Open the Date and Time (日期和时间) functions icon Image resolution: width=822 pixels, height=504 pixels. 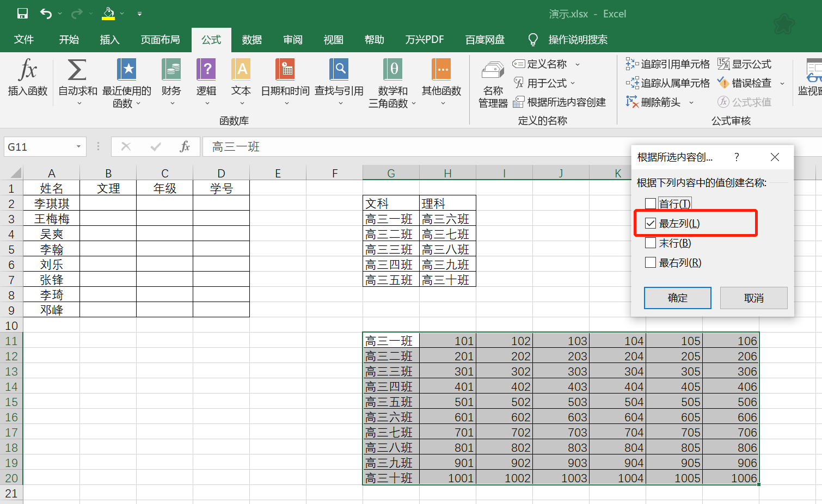285,71
